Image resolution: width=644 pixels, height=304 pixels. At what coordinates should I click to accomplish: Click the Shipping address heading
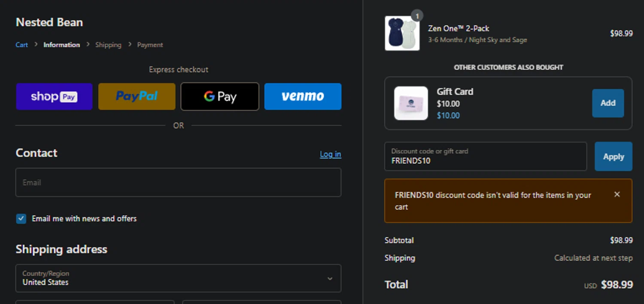click(x=61, y=250)
